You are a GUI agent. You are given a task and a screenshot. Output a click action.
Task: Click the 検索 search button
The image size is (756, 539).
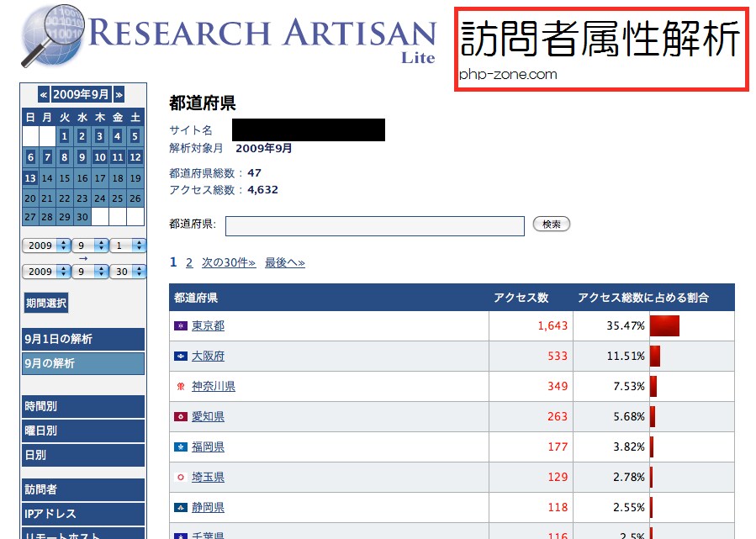(552, 225)
